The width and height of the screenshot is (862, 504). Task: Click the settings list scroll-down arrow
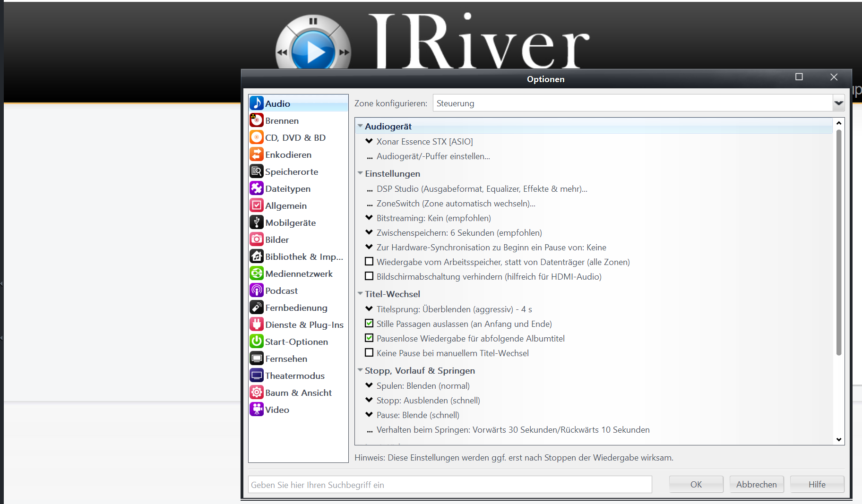[x=839, y=439]
